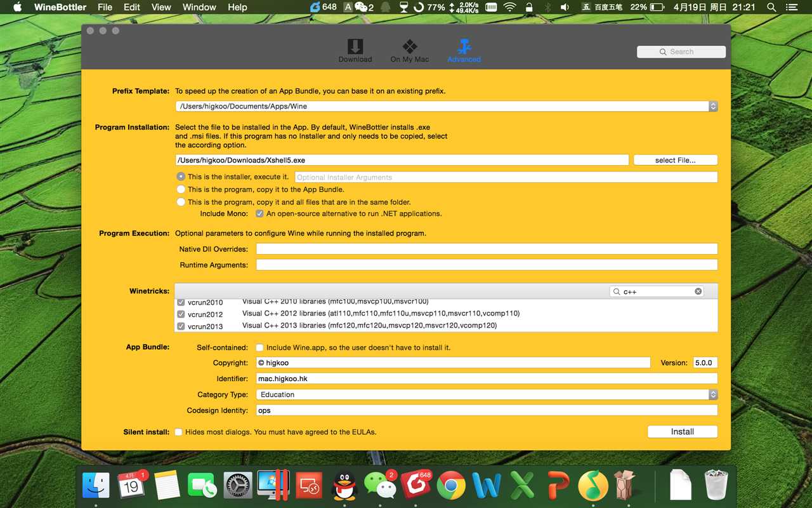The height and width of the screenshot is (508, 812).
Task: Open the Window menu
Action: [199, 7]
